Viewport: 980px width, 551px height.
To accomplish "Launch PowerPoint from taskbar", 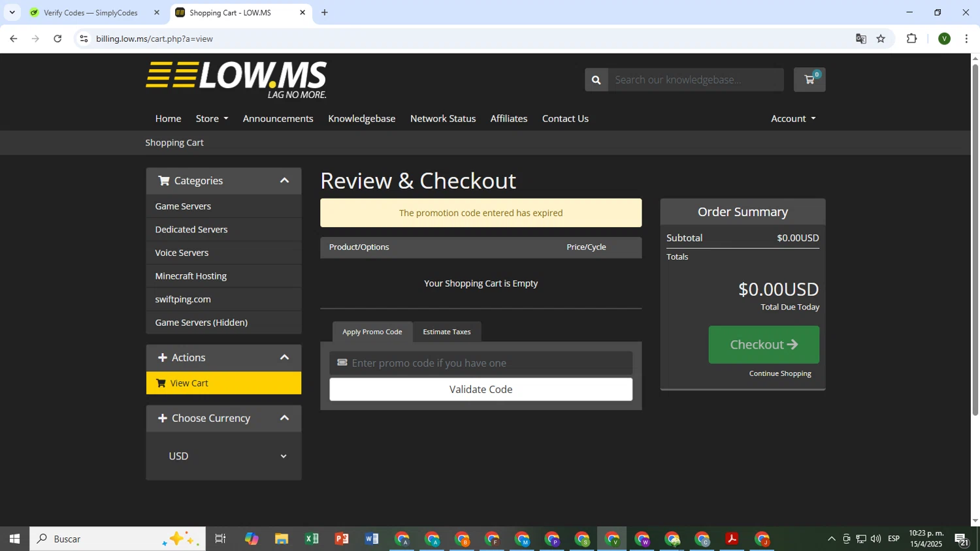I will (x=342, y=539).
